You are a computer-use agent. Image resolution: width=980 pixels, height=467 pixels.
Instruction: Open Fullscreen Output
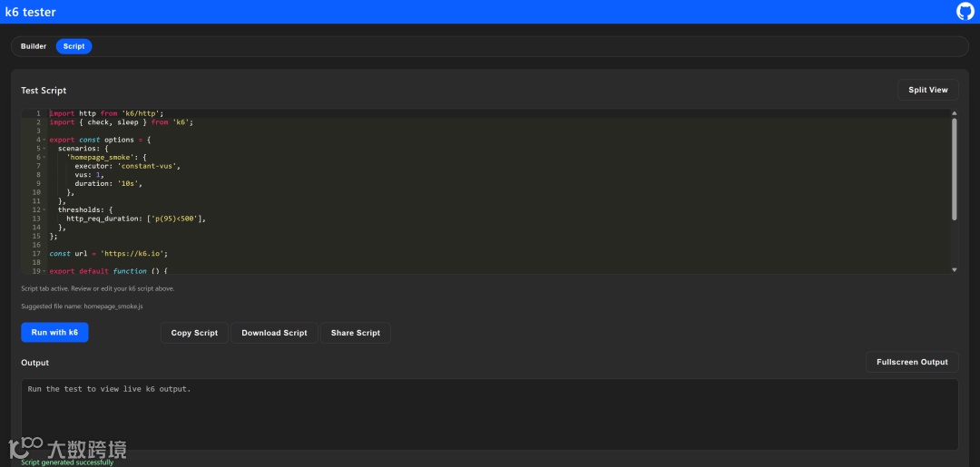click(912, 362)
